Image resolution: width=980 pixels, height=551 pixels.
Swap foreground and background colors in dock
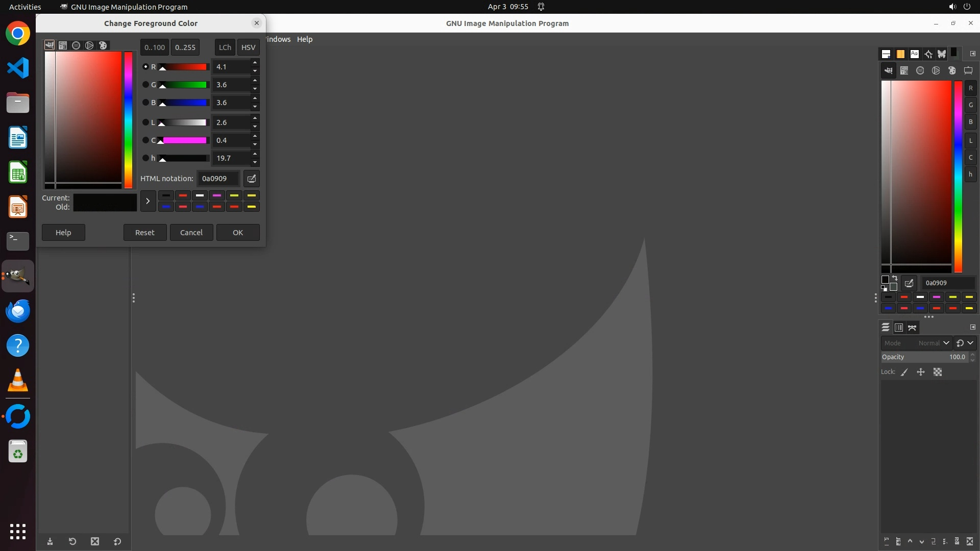coord(894,278)
